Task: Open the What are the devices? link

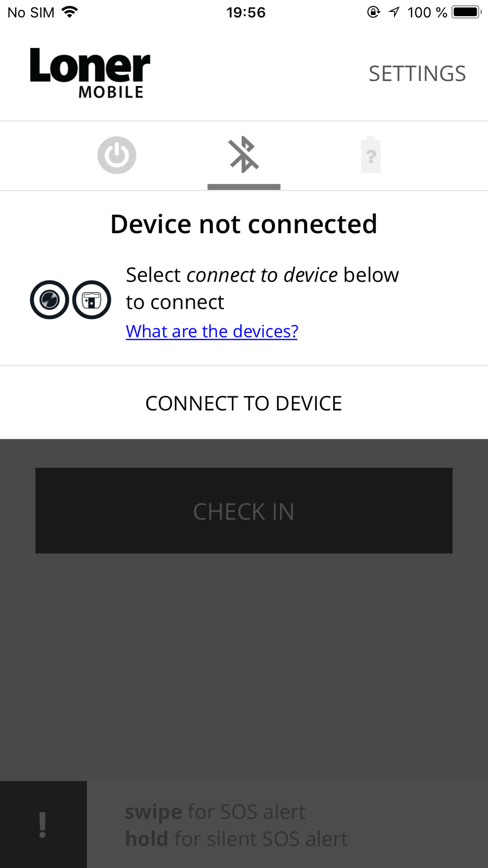Action: click(212, 331)
